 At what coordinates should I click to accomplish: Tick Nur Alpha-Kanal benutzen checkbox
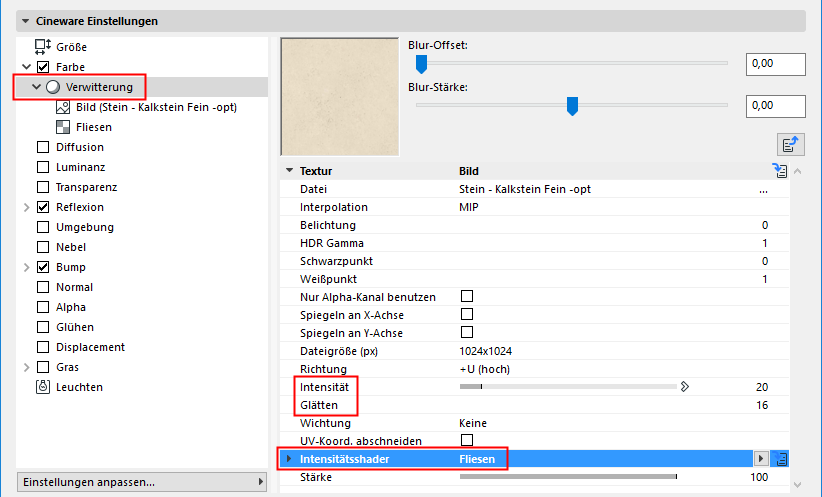coord(467,296)
